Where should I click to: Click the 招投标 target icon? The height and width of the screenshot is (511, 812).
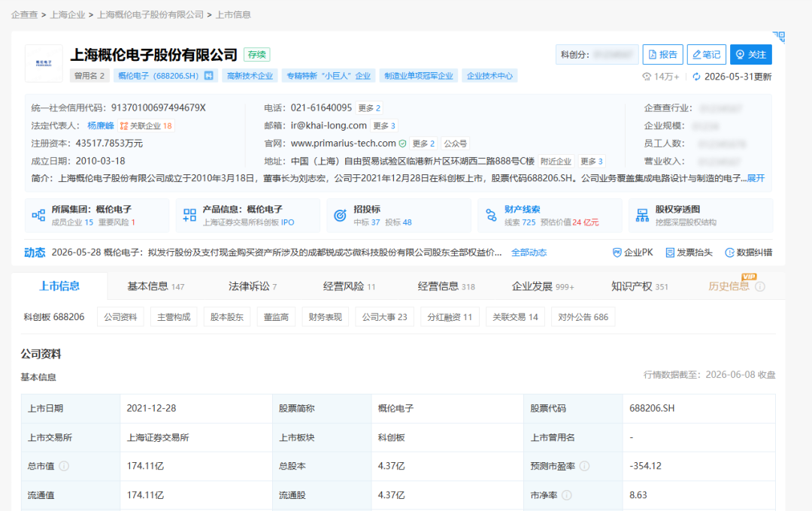[x=341, y=216]
